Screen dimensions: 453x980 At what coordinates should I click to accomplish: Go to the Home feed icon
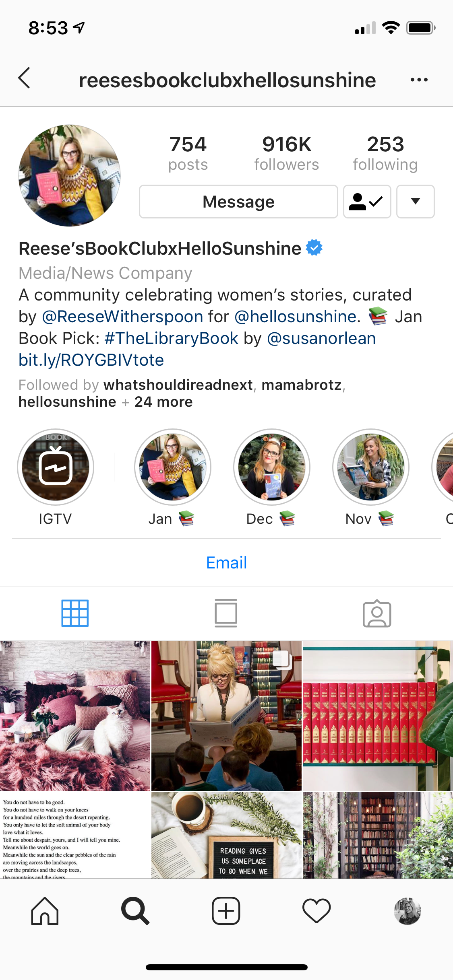click(x=45, y=911)
